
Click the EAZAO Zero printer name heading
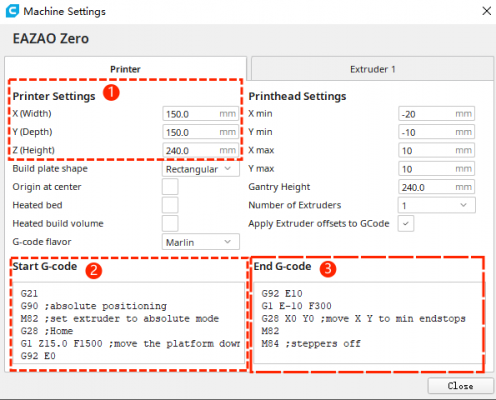(51, 39)
